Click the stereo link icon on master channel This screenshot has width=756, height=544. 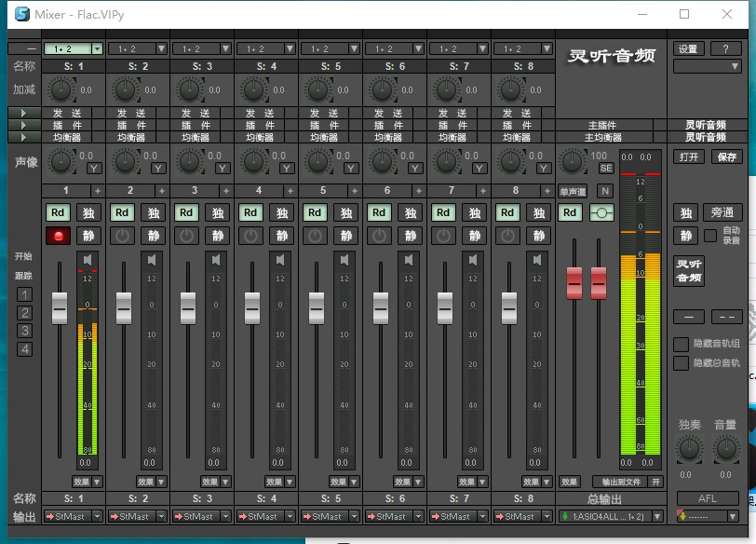tap(601, 212)
